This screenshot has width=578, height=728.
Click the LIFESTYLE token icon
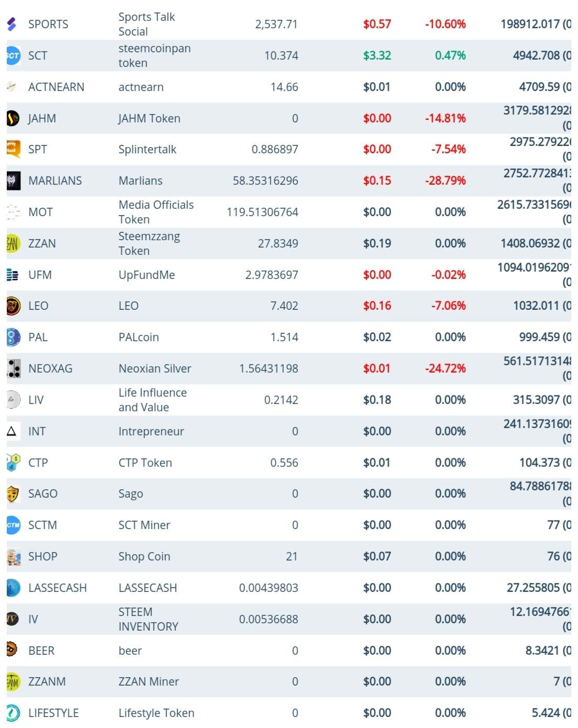(x=13, y=713)
